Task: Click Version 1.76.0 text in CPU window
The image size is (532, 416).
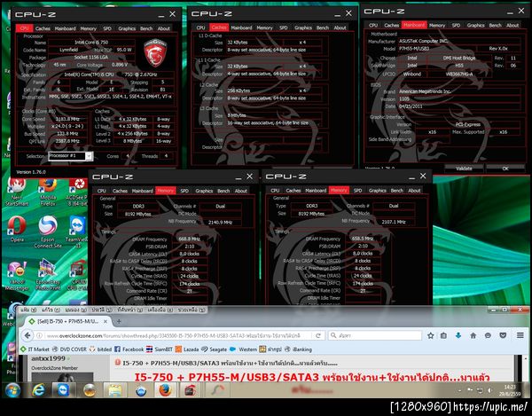Action: [x=31, y=172]
